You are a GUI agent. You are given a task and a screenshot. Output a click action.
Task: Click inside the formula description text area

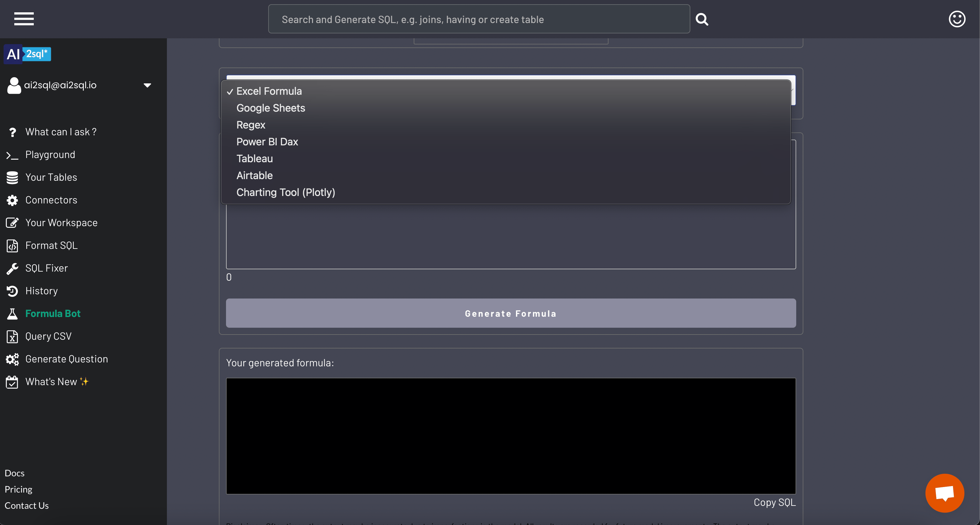[510, 236]
